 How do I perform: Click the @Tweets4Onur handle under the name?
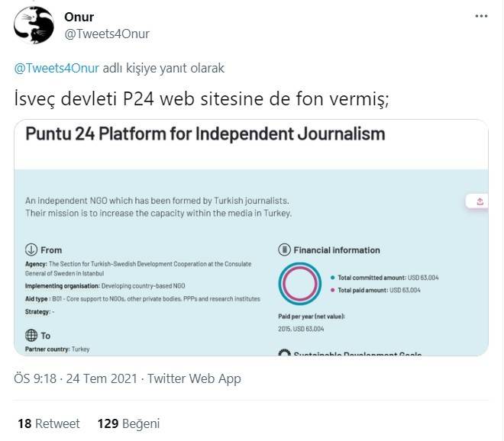(x=107, y=34)
